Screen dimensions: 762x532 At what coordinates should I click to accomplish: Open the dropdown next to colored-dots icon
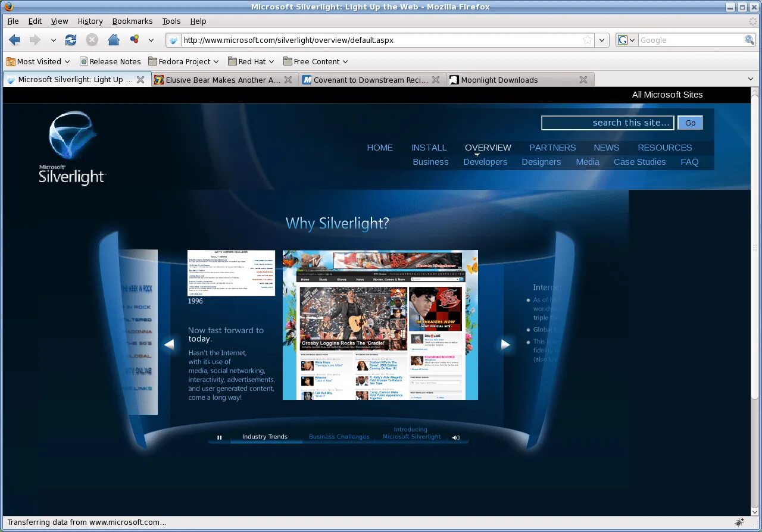tap(151, 40)
